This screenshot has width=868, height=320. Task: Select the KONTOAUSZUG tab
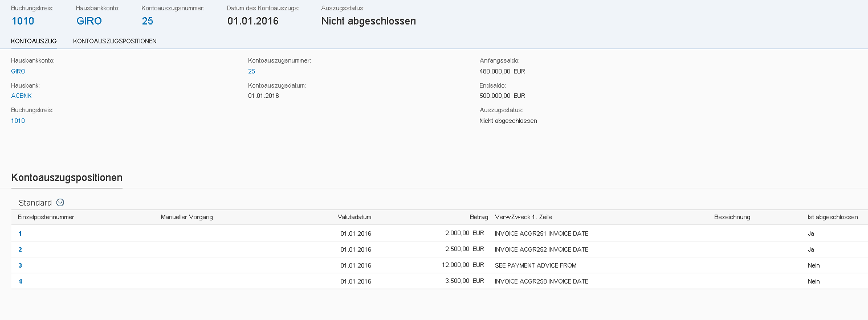click(x=34, y=41)
